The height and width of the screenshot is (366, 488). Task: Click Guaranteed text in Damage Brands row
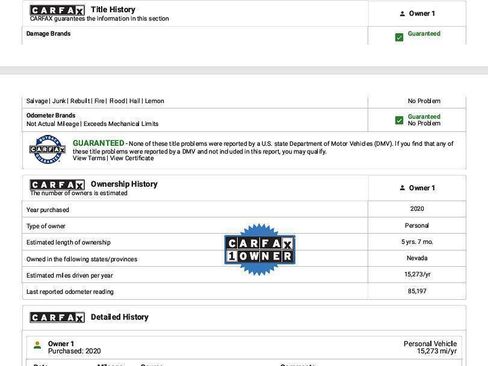click(424, 34)
